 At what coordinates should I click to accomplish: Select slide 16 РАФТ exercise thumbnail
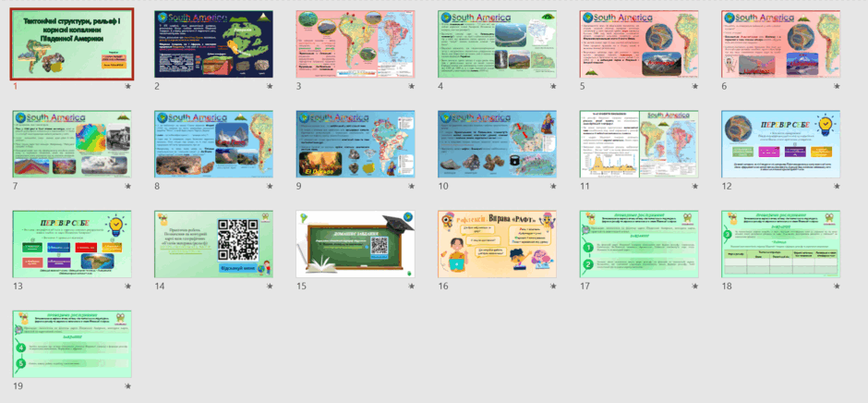(x=497, y=244)
